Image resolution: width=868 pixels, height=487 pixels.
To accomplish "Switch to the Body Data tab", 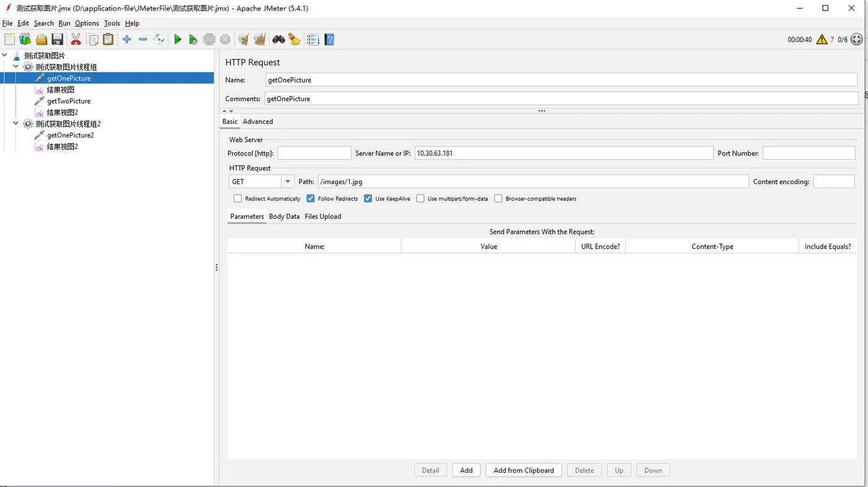I will click(x=285, y=216).
